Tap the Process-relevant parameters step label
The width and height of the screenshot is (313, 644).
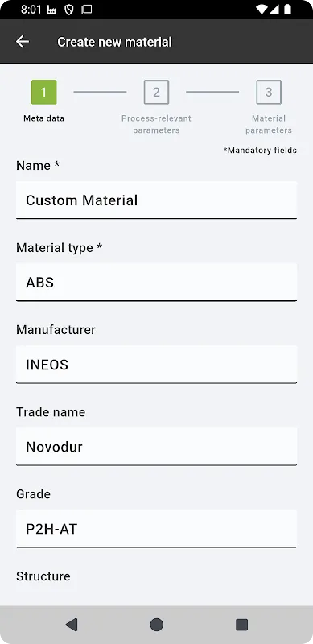click(156, 124)
